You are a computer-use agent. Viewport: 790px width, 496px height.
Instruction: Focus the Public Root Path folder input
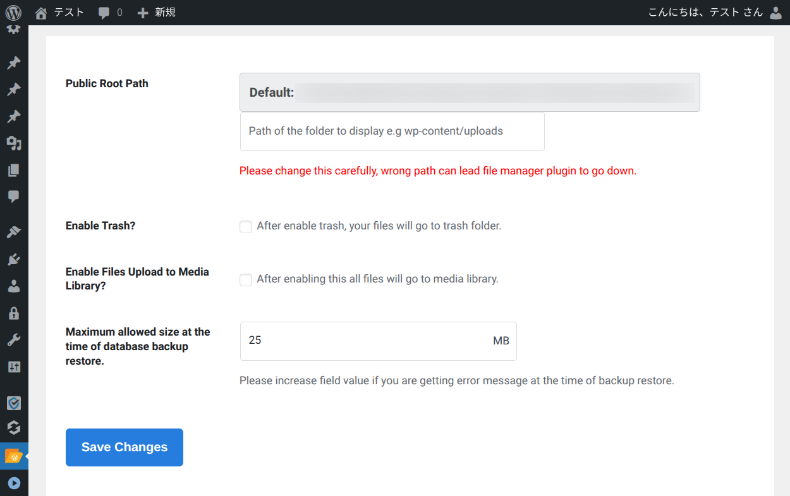[392, 131]
